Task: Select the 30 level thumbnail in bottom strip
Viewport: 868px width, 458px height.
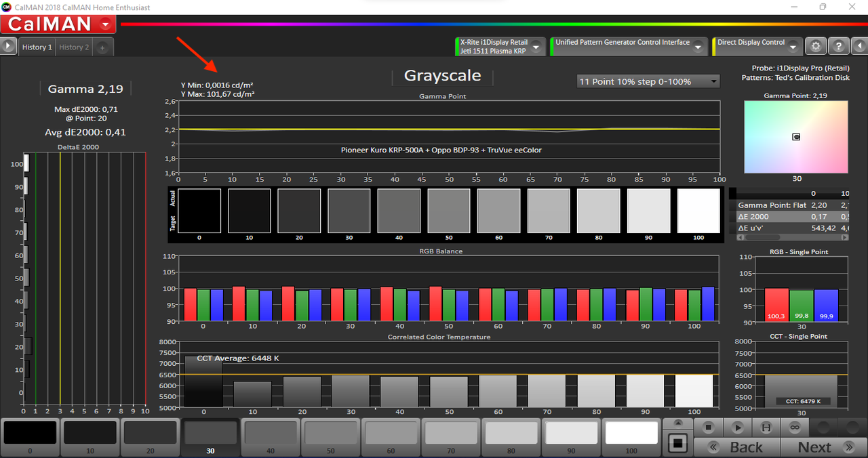Action: point(210,437)
